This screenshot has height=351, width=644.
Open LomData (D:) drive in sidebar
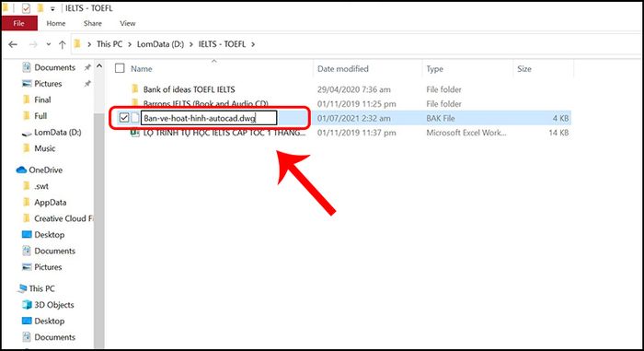click(x=57, y=132)
